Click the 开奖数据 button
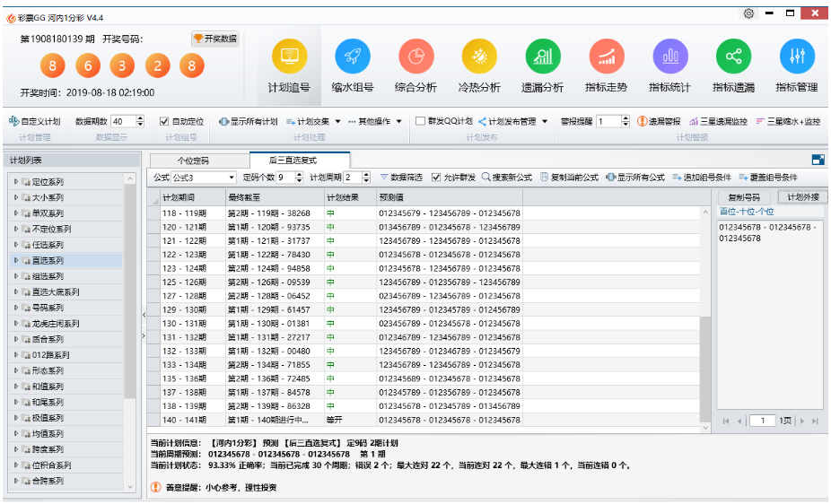The height and width of the screenshot is (504, 831). point(215,39)
